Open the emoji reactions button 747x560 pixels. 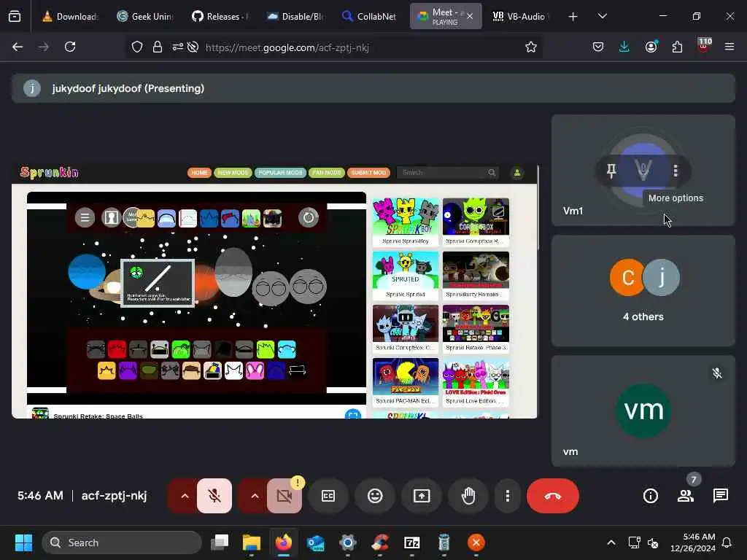[375, 496]
